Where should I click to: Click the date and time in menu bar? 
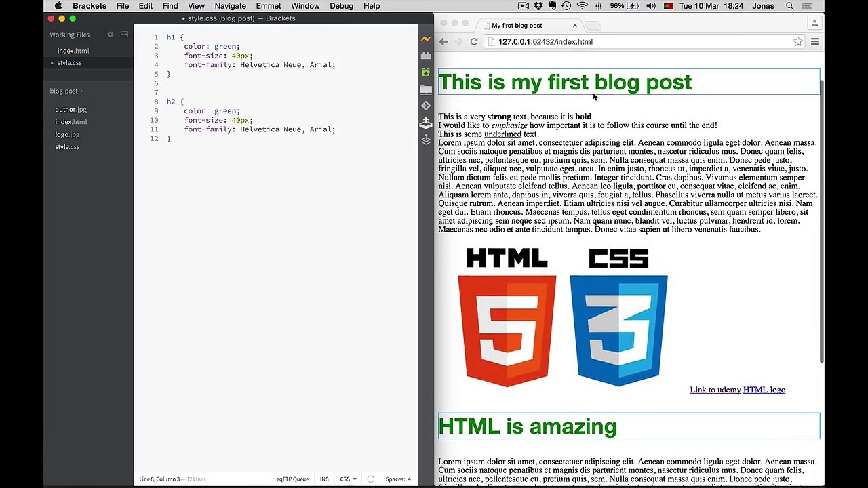(711, 6)
